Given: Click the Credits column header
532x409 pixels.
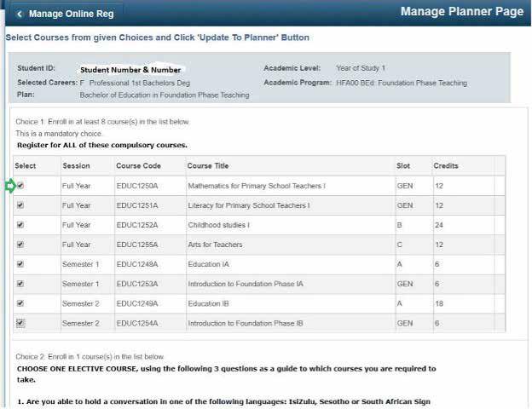Looking at the screenshot, I should click(446, 166).
